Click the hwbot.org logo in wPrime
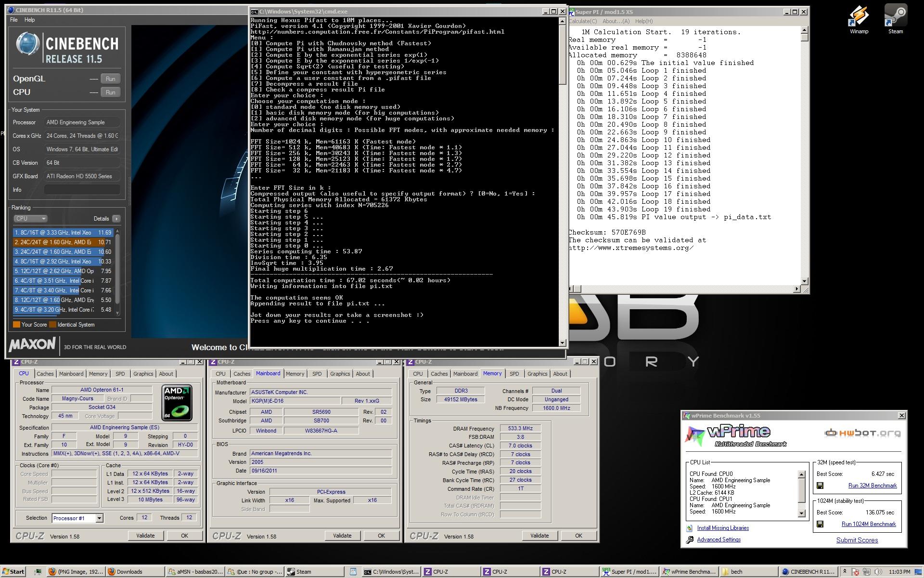 [862, 433]
